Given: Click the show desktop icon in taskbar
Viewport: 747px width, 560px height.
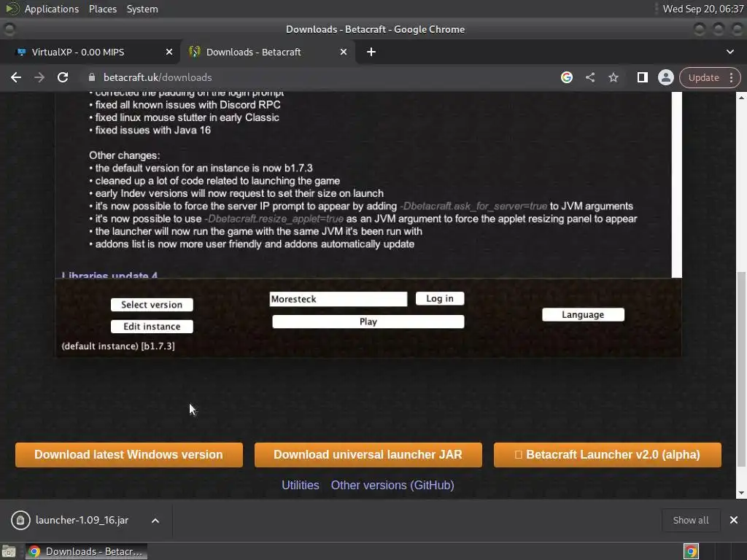Looking at the screenshot, I should coord(9,551).
